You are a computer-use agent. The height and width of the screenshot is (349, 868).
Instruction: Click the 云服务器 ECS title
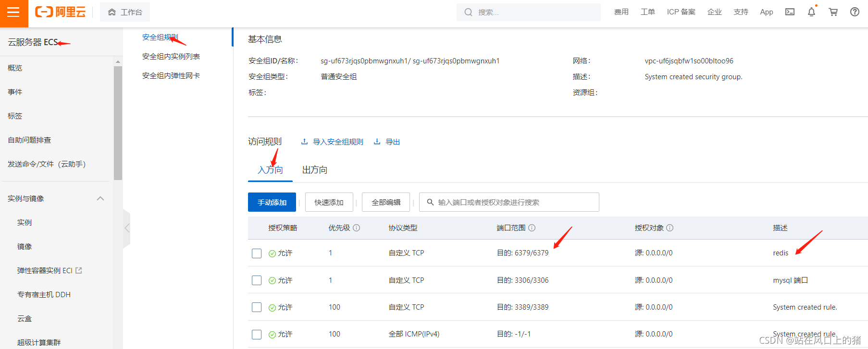coord(33,42)
